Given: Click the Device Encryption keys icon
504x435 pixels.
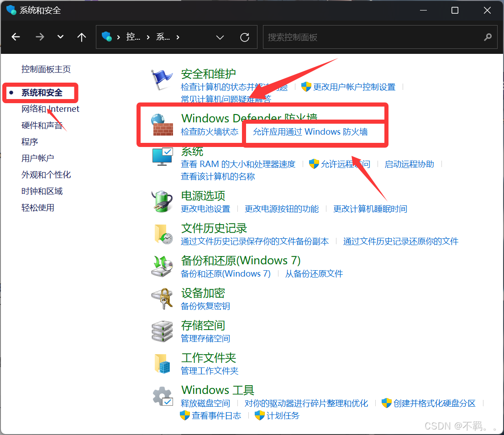Looking at the screenshot, I should click(162, 299).
